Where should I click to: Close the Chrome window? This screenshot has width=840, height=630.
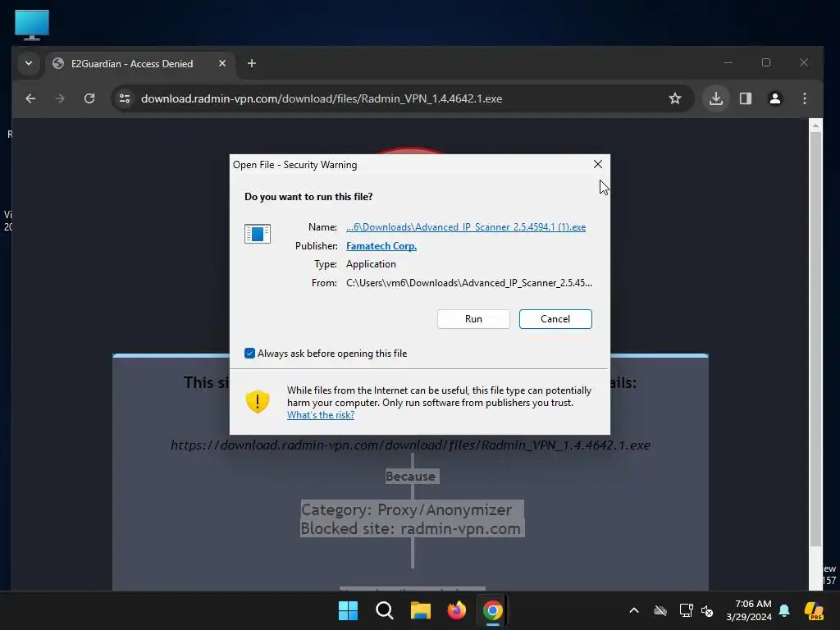coord(804,62)
